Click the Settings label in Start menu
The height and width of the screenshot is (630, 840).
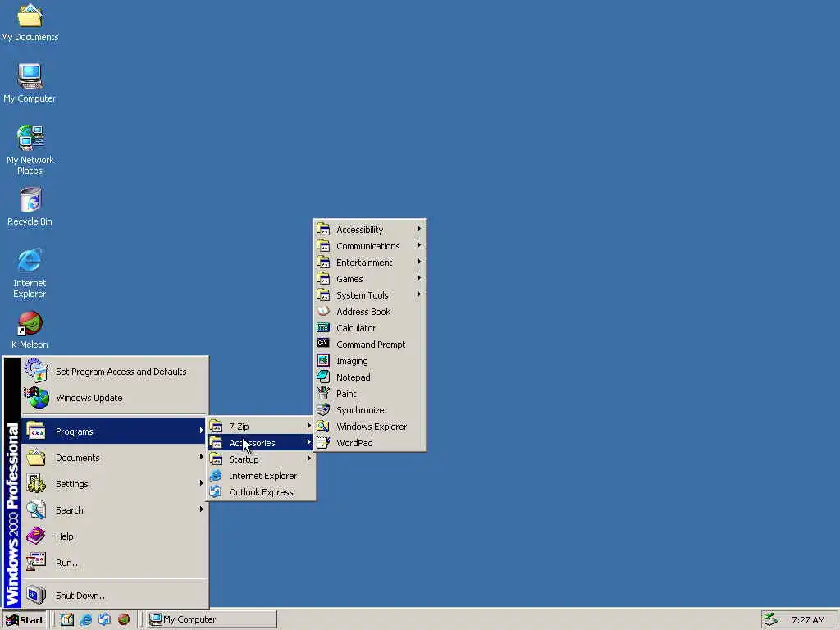tap(72, 484)
